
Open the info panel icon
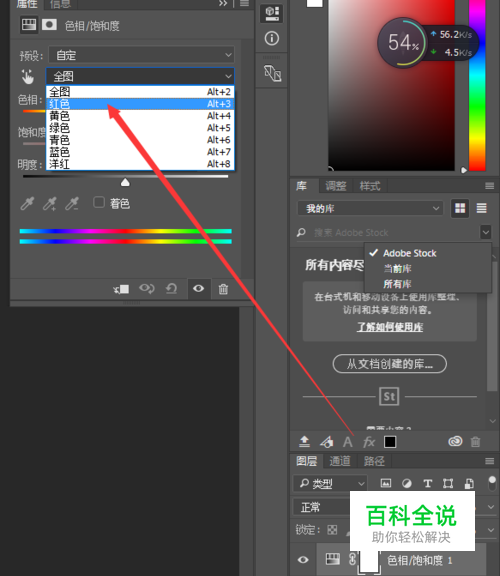coord(272,38)
